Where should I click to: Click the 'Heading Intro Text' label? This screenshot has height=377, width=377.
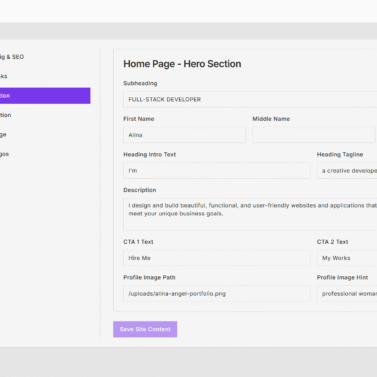click(150, 155)
